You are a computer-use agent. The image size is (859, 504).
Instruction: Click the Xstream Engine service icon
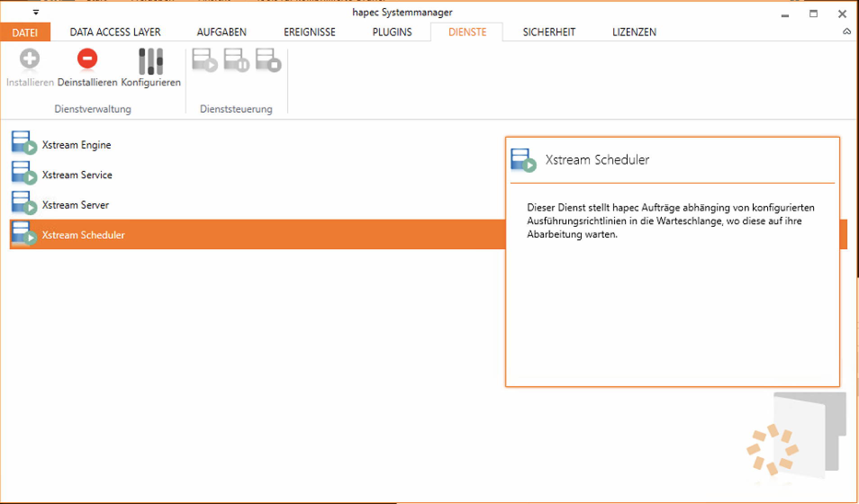pyautogui.click(x=23, y=143)
